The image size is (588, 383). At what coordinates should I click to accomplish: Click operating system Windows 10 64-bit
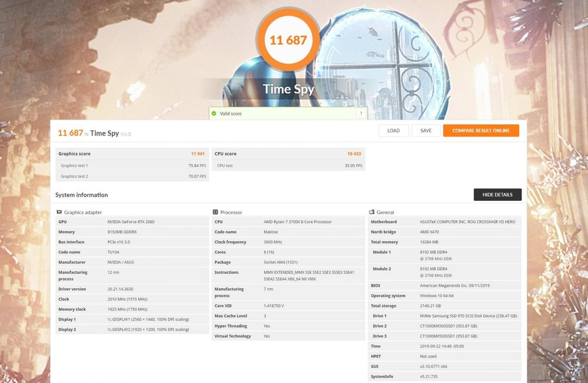[x=437, y=296]
